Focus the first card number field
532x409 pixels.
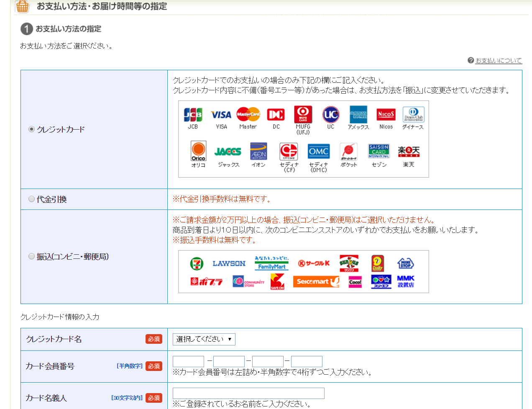[x=188, y=361]
